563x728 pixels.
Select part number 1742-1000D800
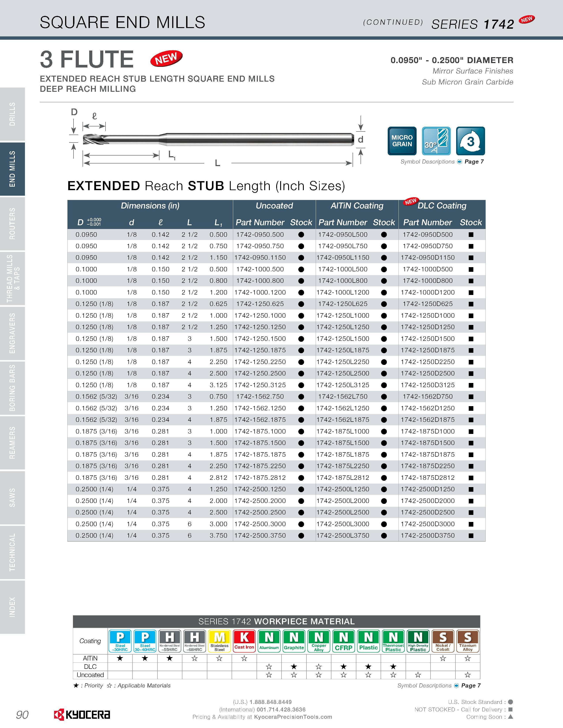(428, 281)
